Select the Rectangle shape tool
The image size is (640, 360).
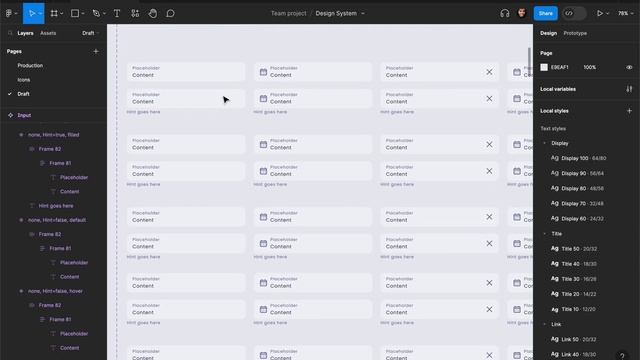click(75, 13)
